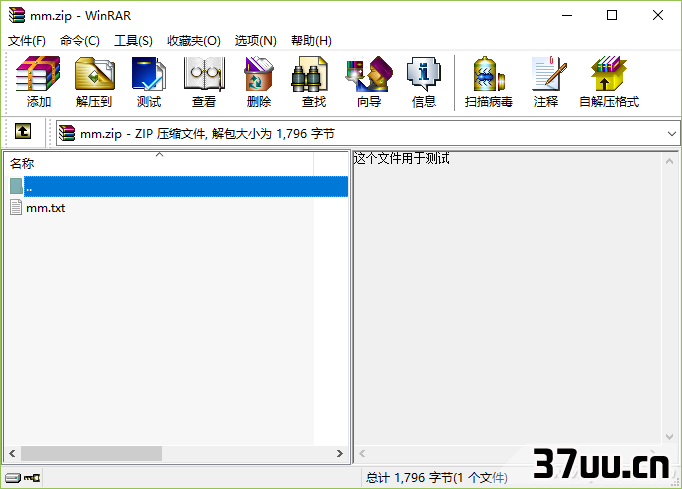The height and width of the screenshot is (489, 682).
Task: Click the 添加 (Add) toolbar icon
Action: point(38,81)
